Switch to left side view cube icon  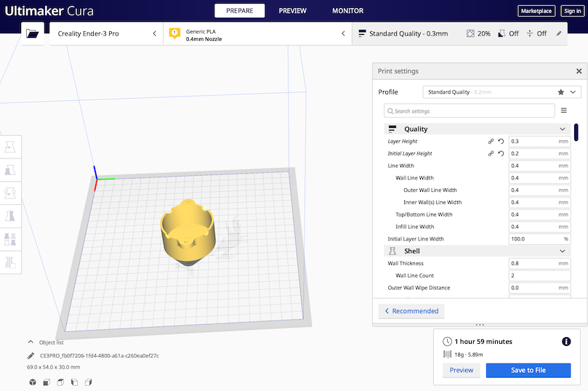(74, 382)
